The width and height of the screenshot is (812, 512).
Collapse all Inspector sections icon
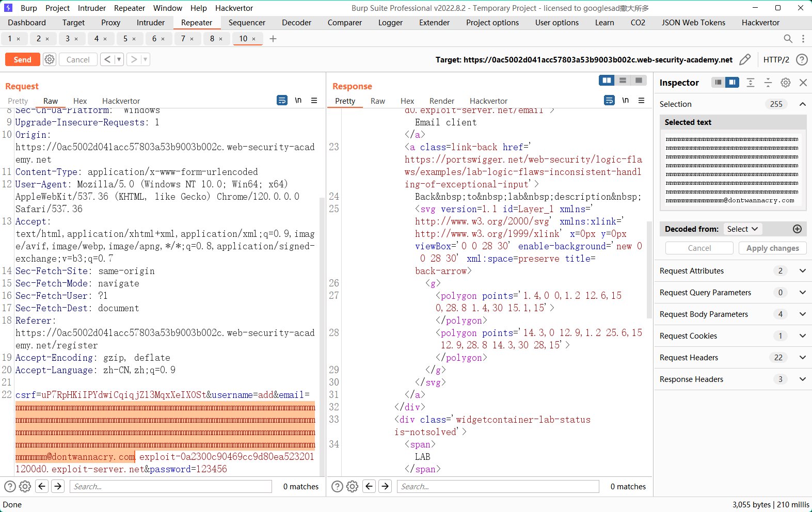(x=768, y=83)
